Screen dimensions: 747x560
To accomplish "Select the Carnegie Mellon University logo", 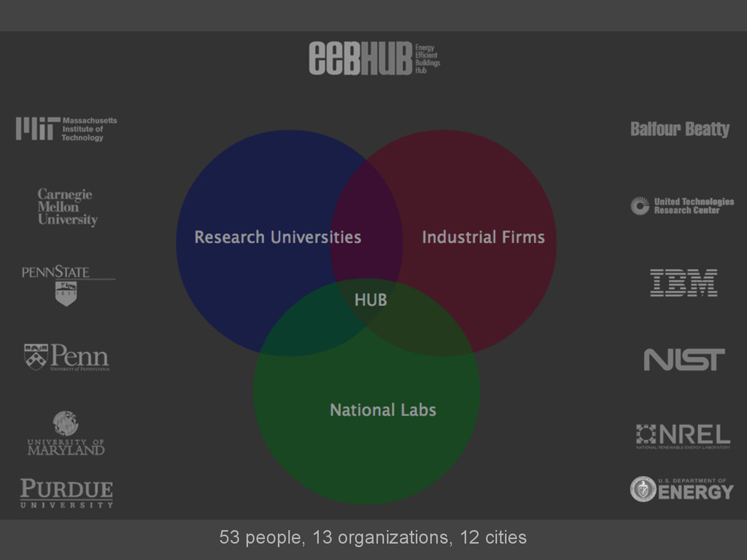I will click(x=68, y=206).
